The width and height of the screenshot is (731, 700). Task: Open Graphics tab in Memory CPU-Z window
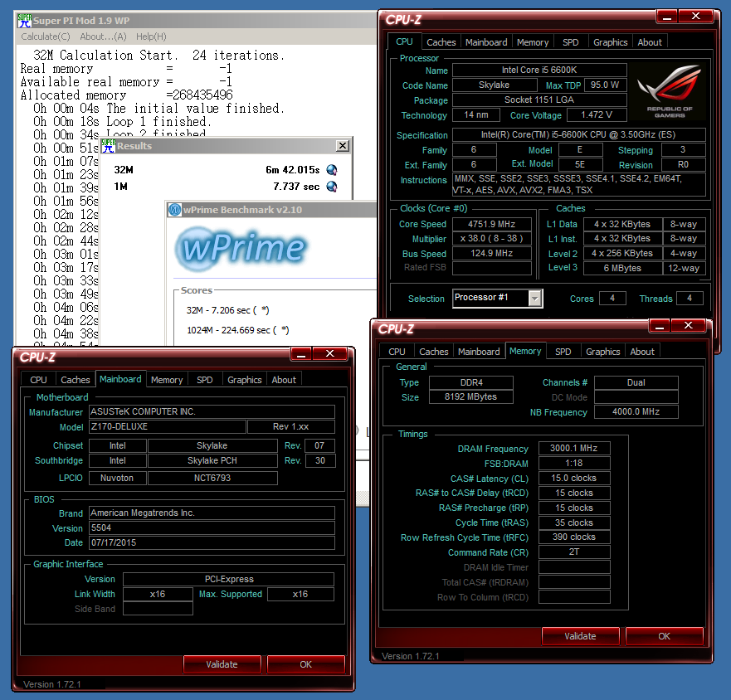[x=602, y=352]
